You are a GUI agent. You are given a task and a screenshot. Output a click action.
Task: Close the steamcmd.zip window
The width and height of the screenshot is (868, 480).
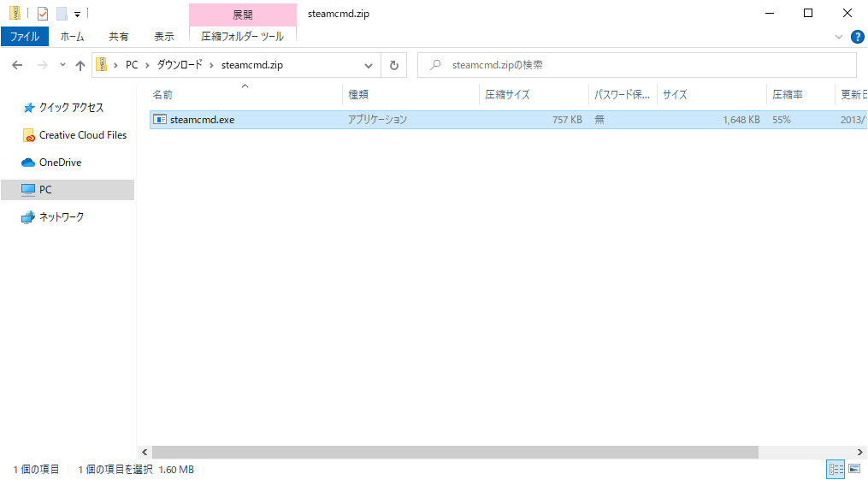pyautogui.click(x=847, y=14)
